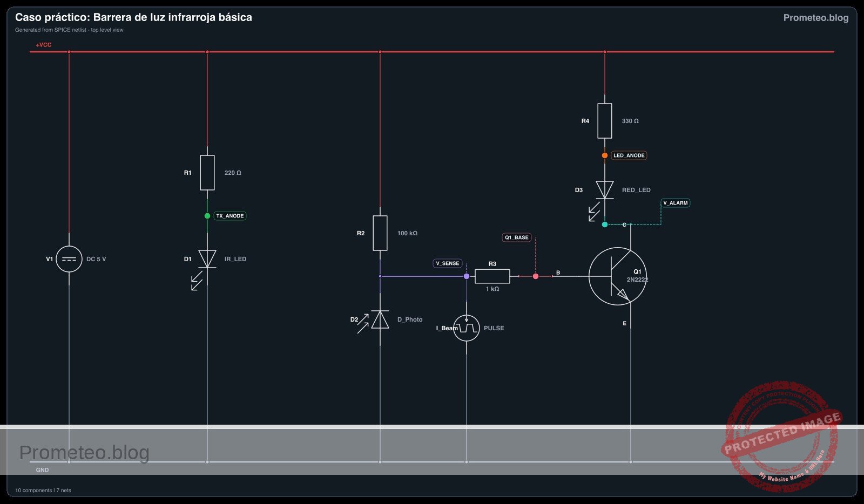Click the GND rail label
The width and height of the screenshot is (864, 504).
[x=42, y=470]
